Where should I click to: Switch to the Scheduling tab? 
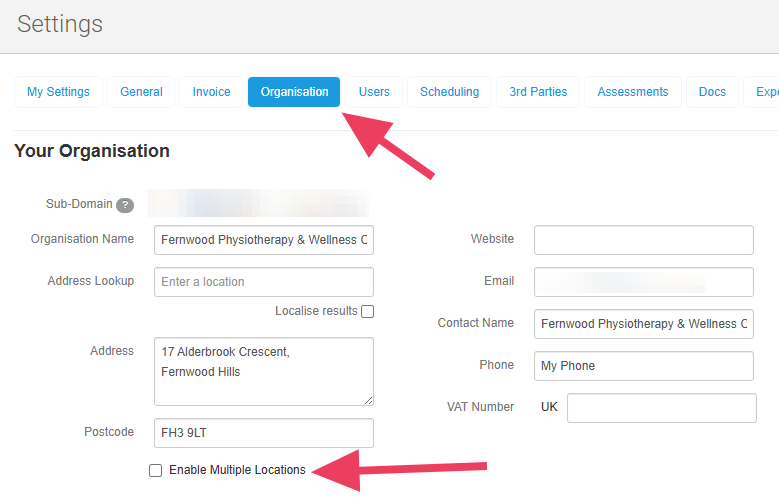point(449,92)
